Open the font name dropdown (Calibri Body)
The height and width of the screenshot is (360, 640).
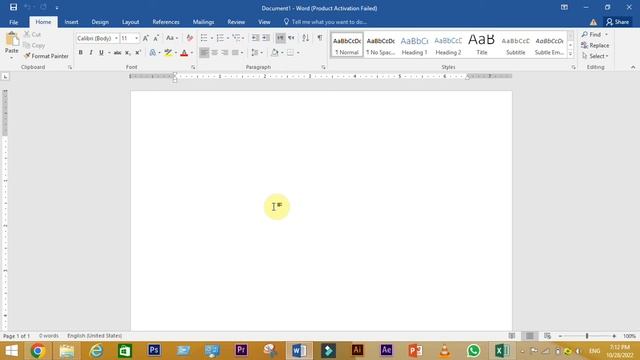(116, 38)
